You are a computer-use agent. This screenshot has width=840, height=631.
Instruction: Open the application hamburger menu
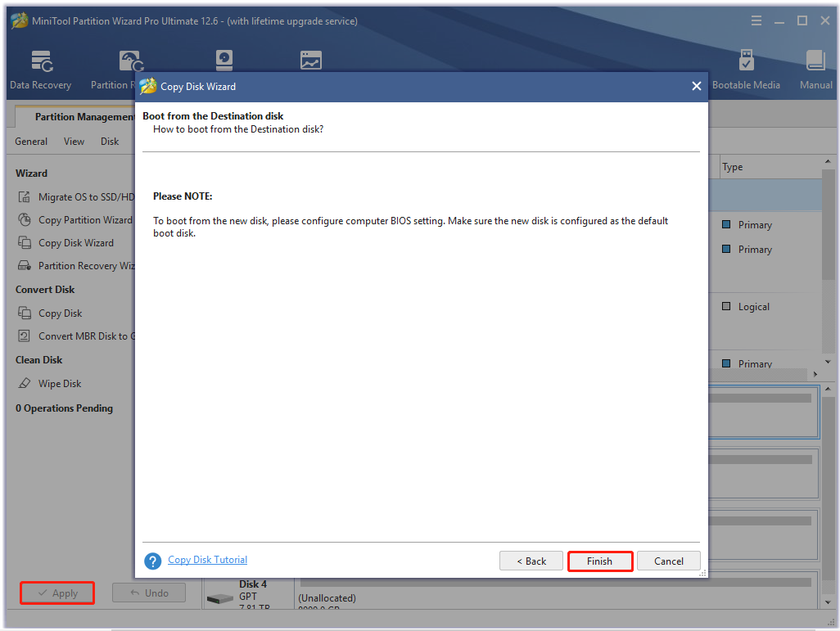pos(756,20)
